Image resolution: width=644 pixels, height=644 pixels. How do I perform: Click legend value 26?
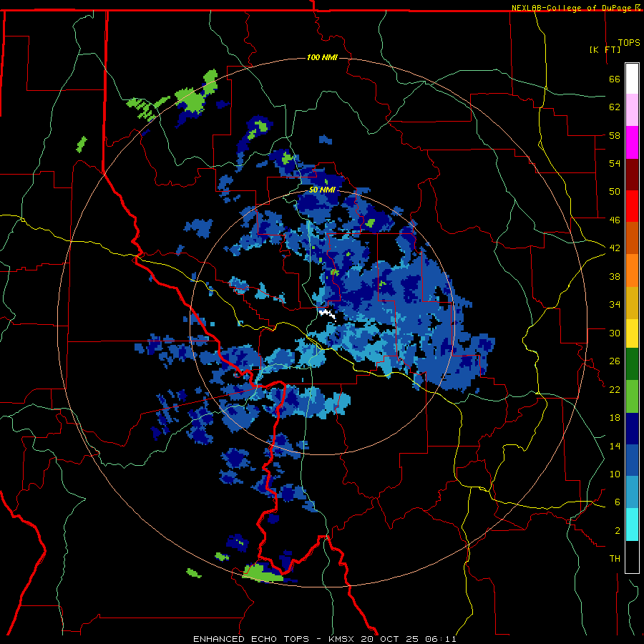click(615, 361)
